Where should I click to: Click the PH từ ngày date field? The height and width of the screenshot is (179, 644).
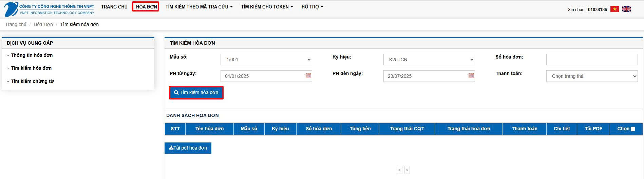pos(266,76)
